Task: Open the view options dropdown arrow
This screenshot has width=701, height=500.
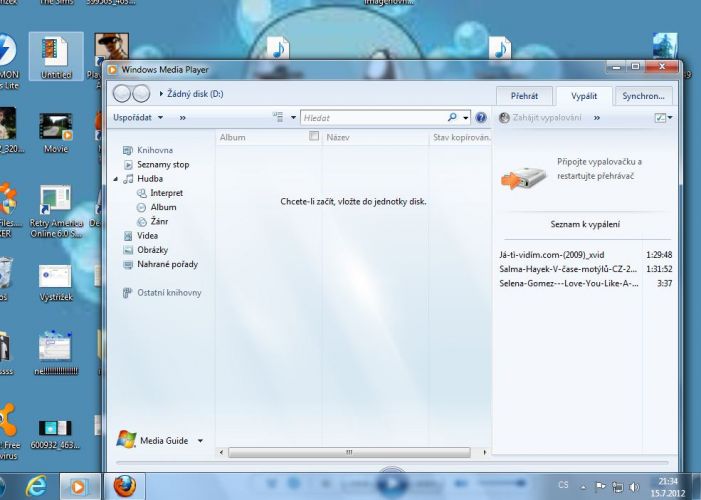Action: tap(293, 118)
